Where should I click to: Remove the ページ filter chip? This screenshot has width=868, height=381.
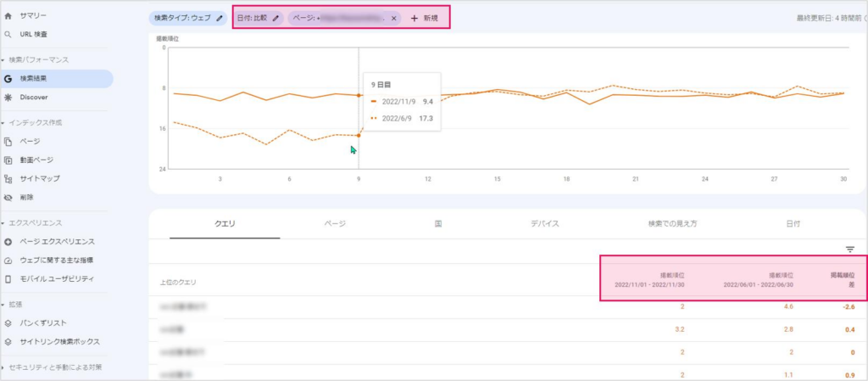(x=394, y=18)
